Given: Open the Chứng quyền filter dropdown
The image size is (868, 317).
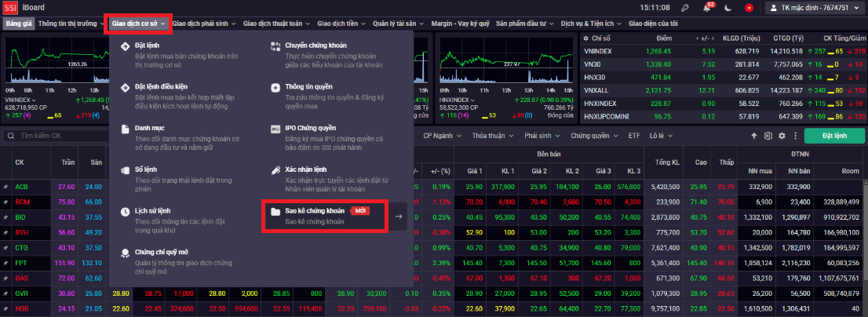Looking at the screenshot, I should tap(595, 136).
